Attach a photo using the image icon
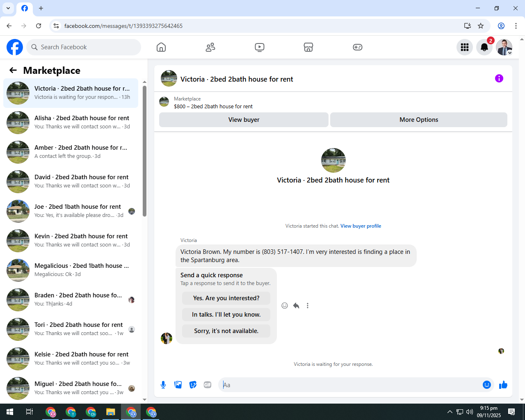The image size is (525, 420). pyautogui.click(x=178, y=385)
